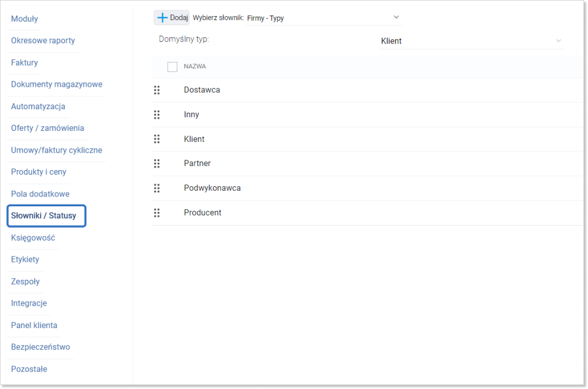
Task: Click the drag handle for Producent row
Action: point(157,213)
